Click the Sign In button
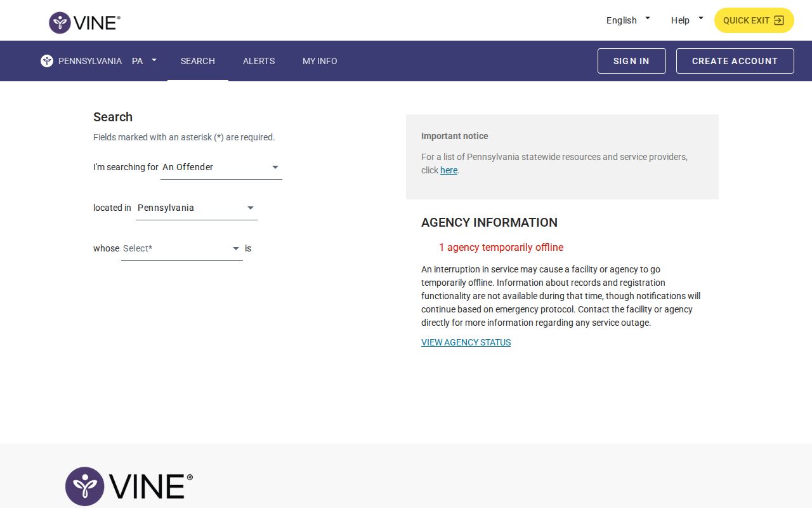Image resolution: width=812 pixels, height=508 pixels. [x=632, y=61]
